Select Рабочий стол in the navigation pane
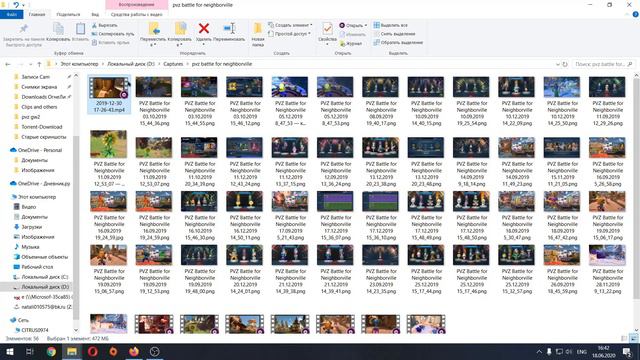Viewport: 640px width, 360px height. click(37, 267)
